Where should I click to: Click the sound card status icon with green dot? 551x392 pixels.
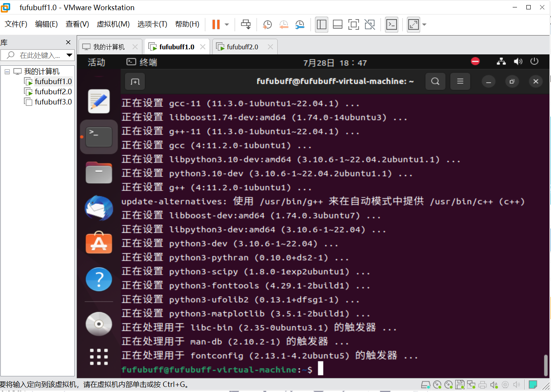coord(494,385)
